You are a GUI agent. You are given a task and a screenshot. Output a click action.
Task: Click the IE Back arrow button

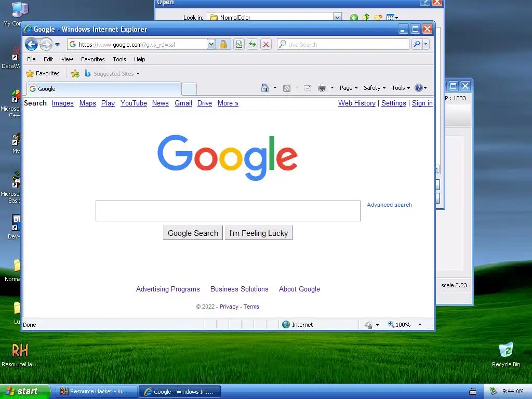tap(31, 45)
